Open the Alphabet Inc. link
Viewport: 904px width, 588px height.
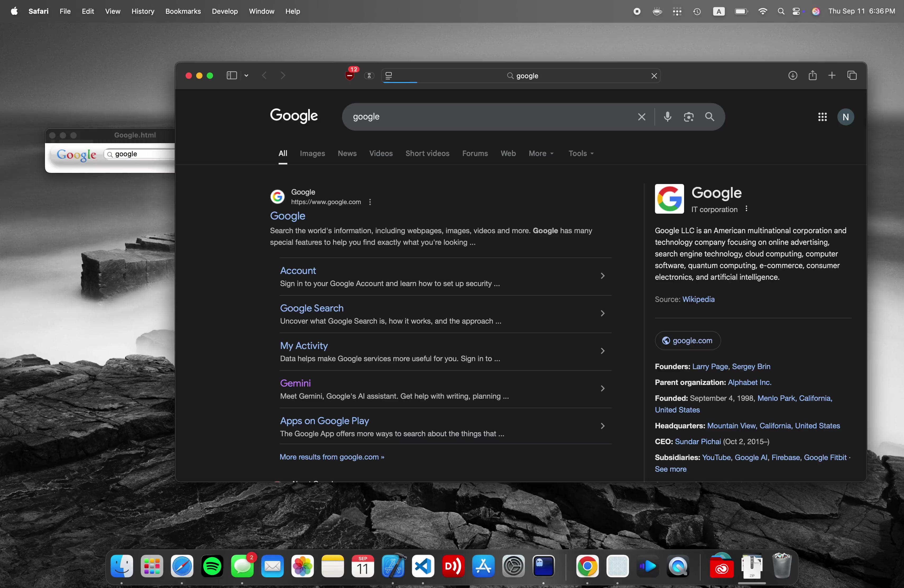(x=749, y=383)
